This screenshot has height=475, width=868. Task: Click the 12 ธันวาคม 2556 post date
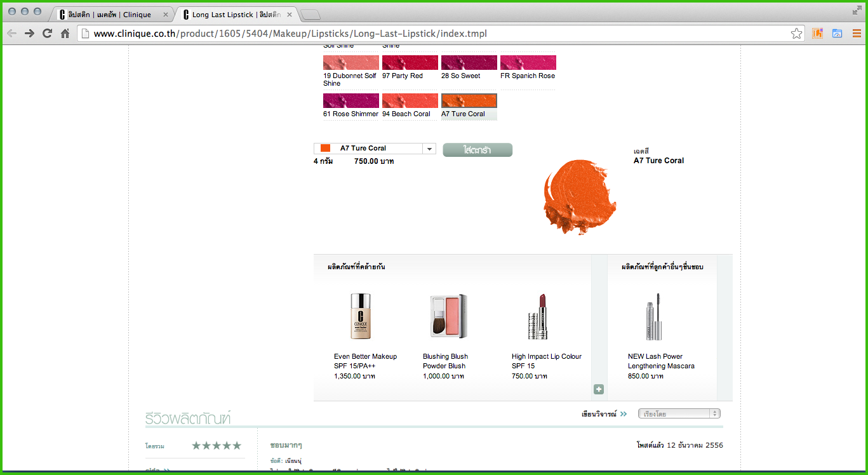(x=695, y=445)
